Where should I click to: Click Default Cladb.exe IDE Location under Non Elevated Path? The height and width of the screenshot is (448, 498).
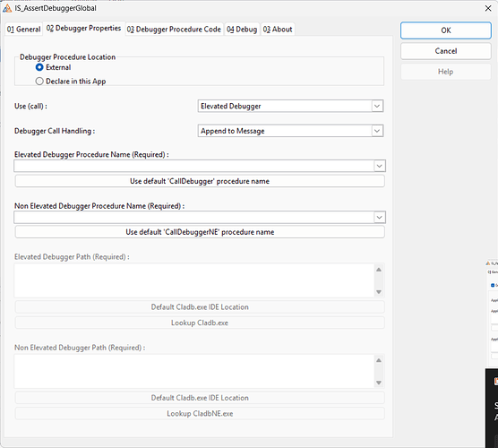[200, 398]
